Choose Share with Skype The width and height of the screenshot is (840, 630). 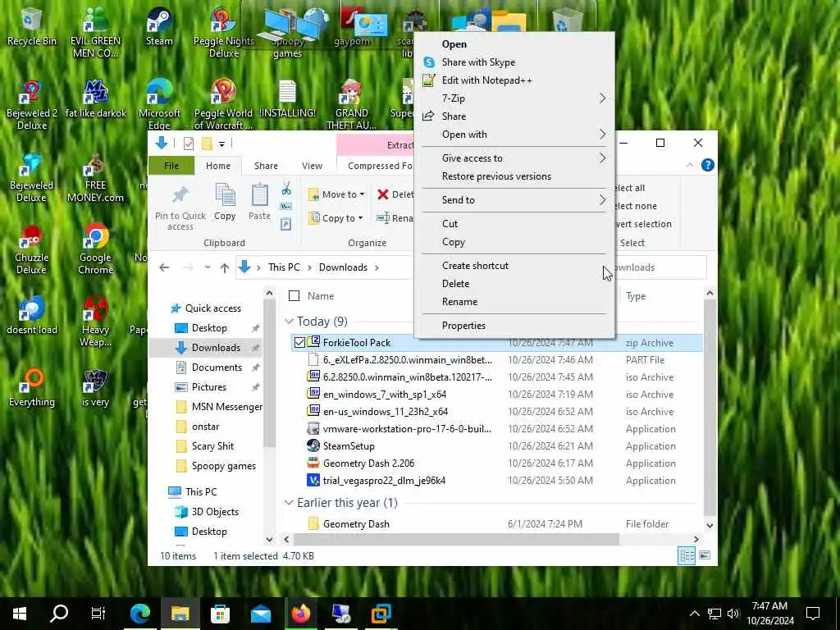pos(514,62)
